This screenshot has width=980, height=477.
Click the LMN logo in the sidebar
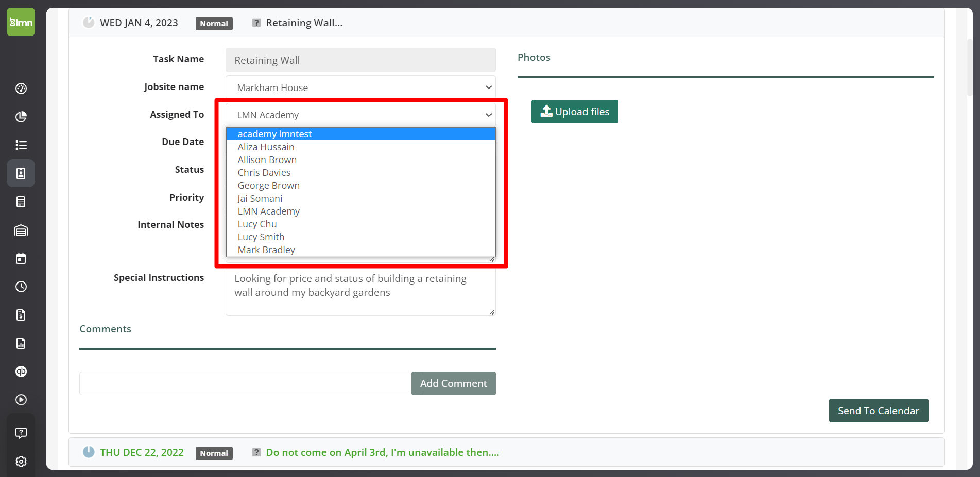[21, 22]
